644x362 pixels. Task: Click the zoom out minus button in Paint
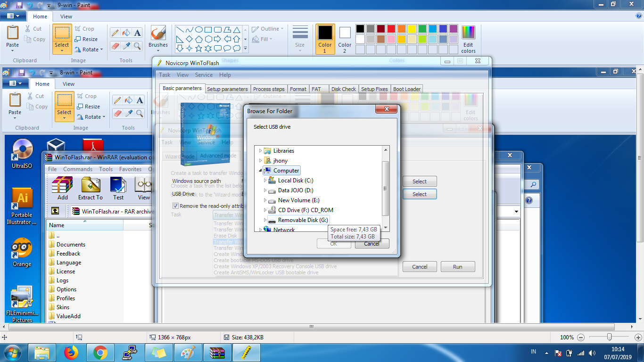coord(581,337)
